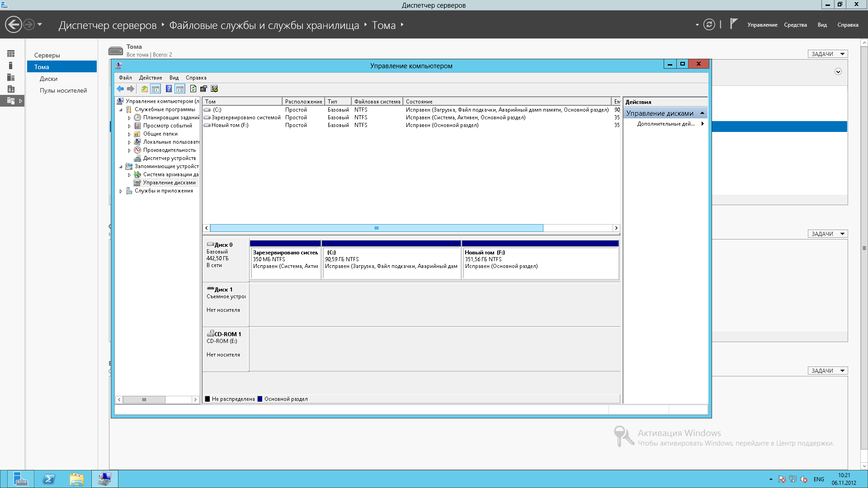The image size is (868, 488).
Task: Open PowerShell from the taskbar
Action: [x=49, y=479]
